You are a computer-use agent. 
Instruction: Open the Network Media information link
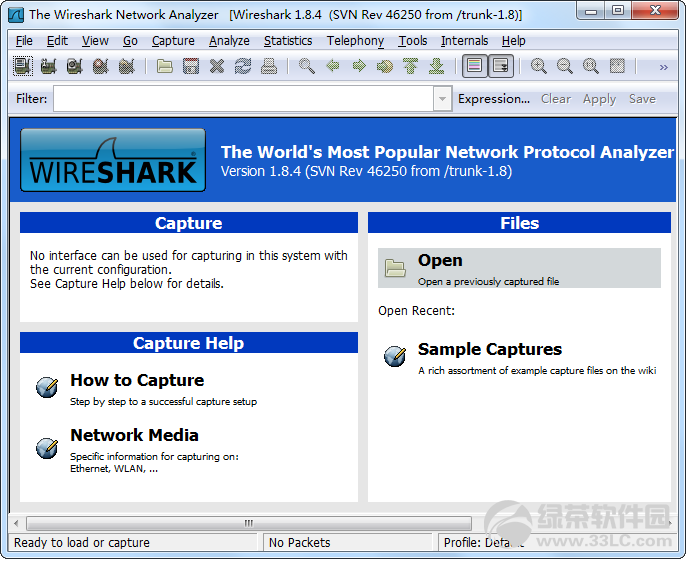pyautogui.click(x=134, y=435)
